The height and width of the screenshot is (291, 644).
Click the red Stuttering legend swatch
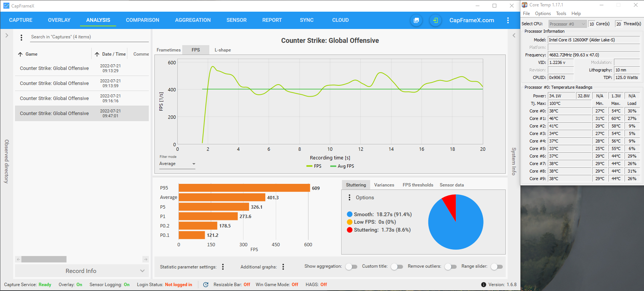click(x=350, y=230)
